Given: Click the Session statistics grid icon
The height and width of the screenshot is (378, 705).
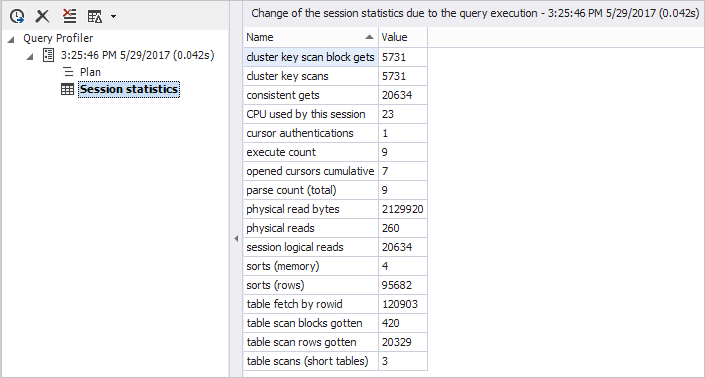Looking at the screenshot, I should pos(67,89).
